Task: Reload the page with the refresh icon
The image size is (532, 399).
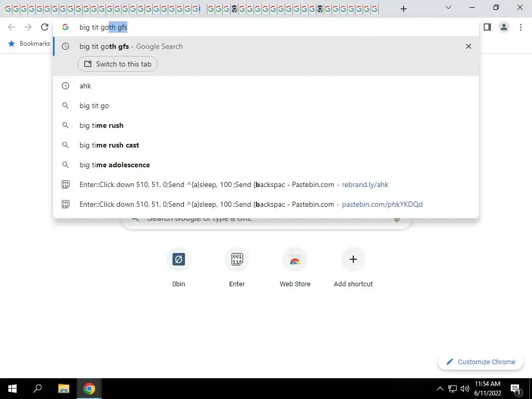Action: pos(45,27)
